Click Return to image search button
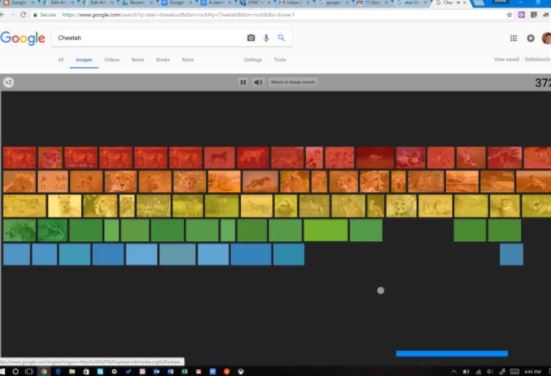Image resolution: width=551 pixels, height=376 pixels. tap(293, 82)
